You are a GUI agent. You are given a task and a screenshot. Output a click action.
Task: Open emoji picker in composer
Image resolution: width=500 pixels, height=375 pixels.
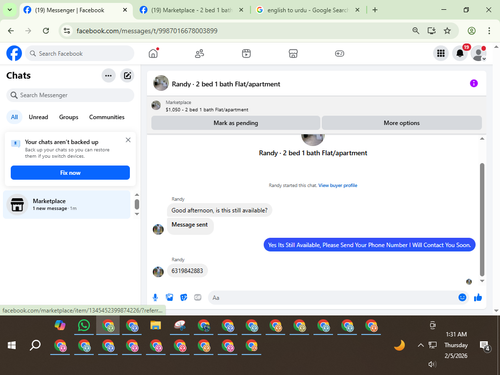coord(462,297)
